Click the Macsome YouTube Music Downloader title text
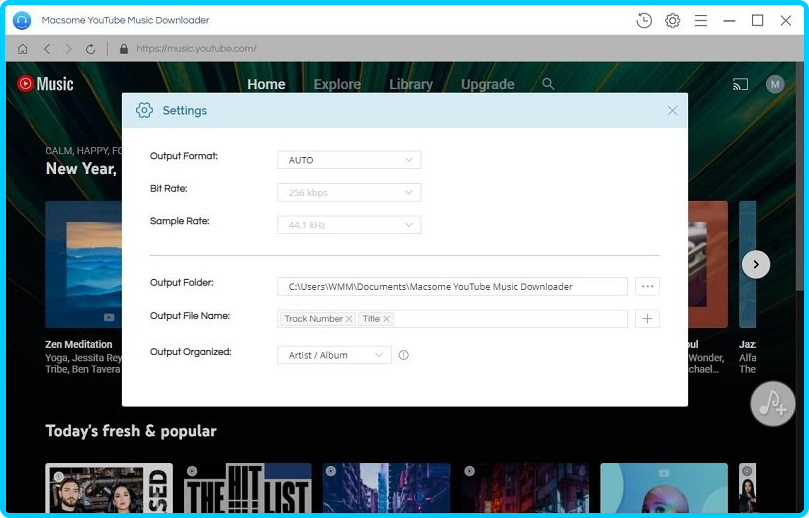 click(x=125, y=20)
